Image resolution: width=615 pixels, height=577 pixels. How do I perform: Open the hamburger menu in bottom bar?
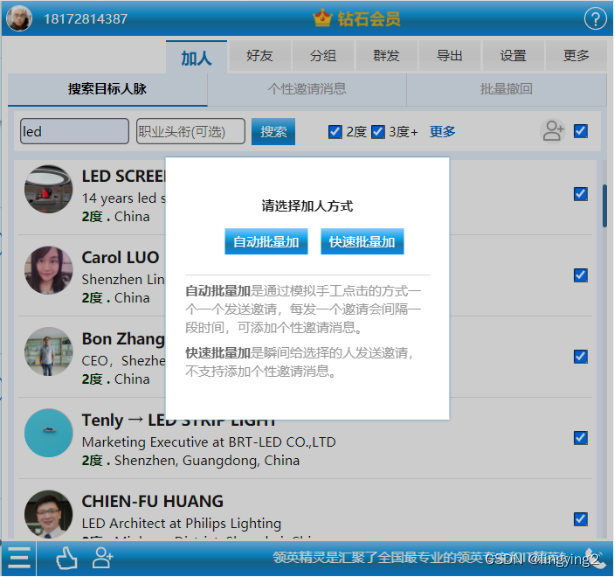point(19,558)
